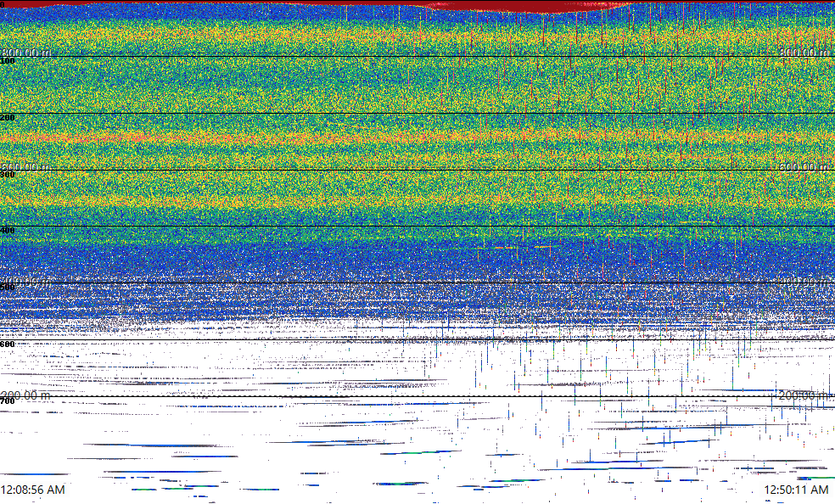Click the bold 400 depth marker

(x=8, y=231)
